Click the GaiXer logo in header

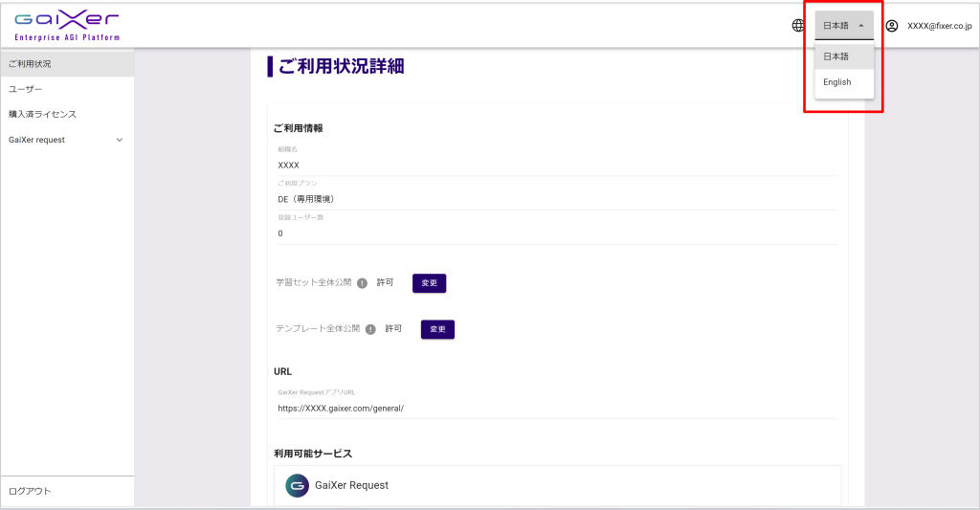coord(67,26)
